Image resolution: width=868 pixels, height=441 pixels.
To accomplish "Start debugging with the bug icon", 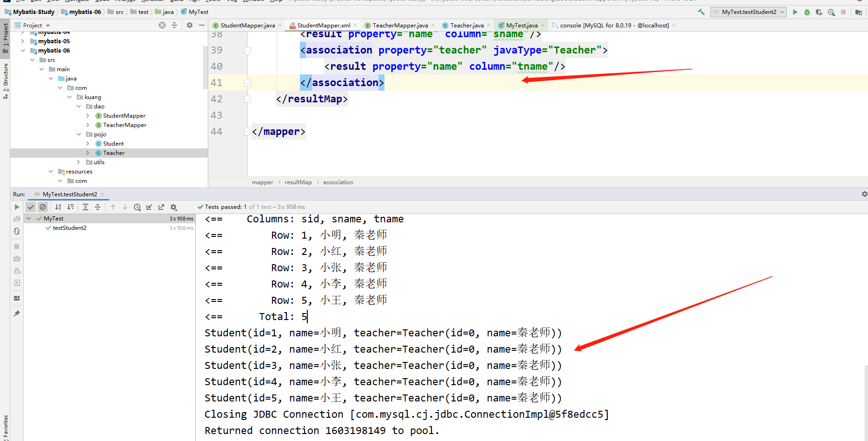I will 807,12.
